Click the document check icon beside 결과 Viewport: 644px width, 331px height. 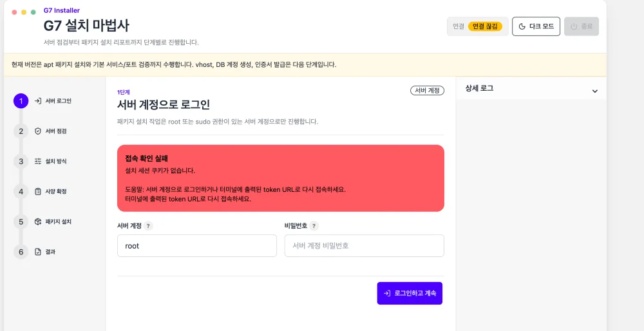pyautogui.click(x=38, y=252)
